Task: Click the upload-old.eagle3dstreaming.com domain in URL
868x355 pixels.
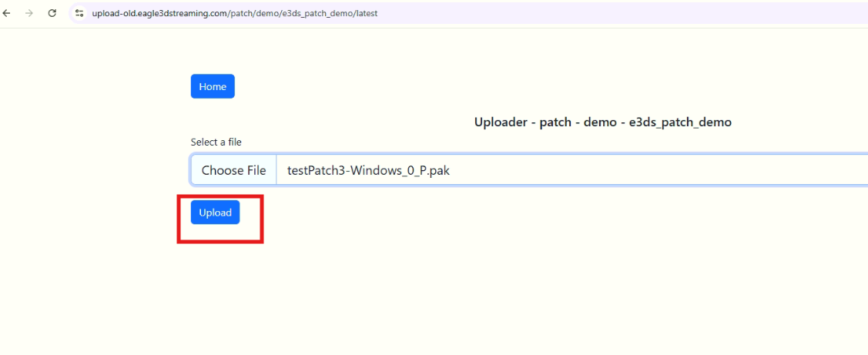Action: click(x=159, y=14)
